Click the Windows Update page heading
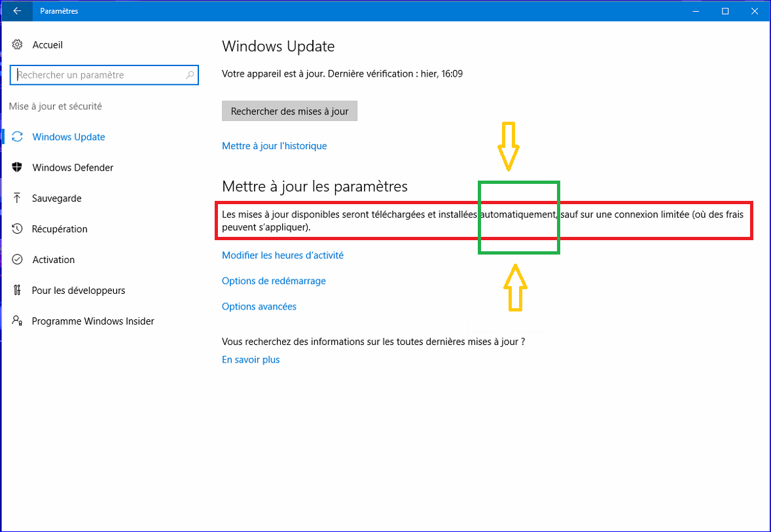Screen dimensions: 771x532 pos(278,46)
